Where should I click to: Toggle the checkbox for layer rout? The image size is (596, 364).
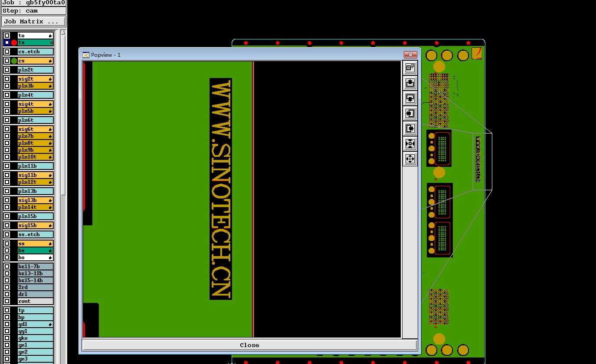(7, 301)
